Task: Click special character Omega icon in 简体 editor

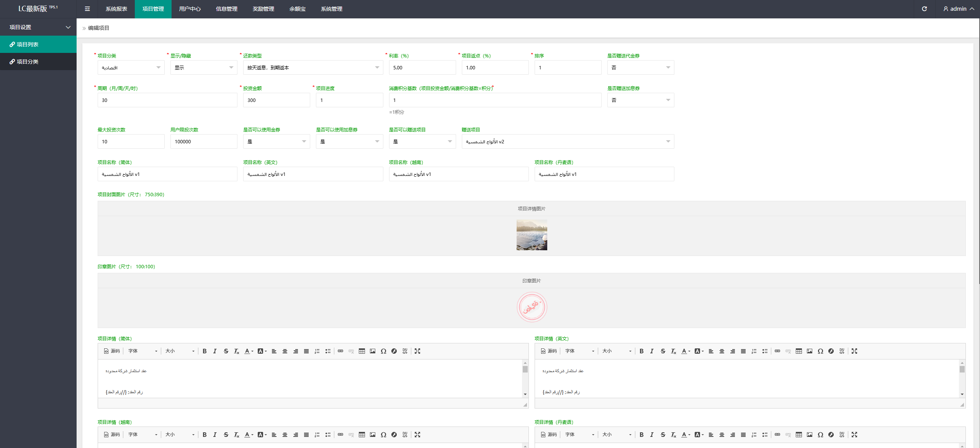Action: point(383,351)
